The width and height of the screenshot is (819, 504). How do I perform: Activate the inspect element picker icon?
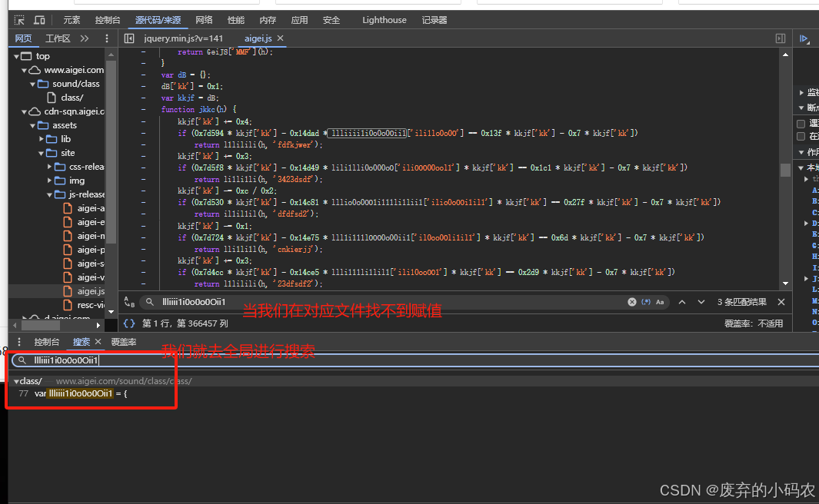[19, 20]
